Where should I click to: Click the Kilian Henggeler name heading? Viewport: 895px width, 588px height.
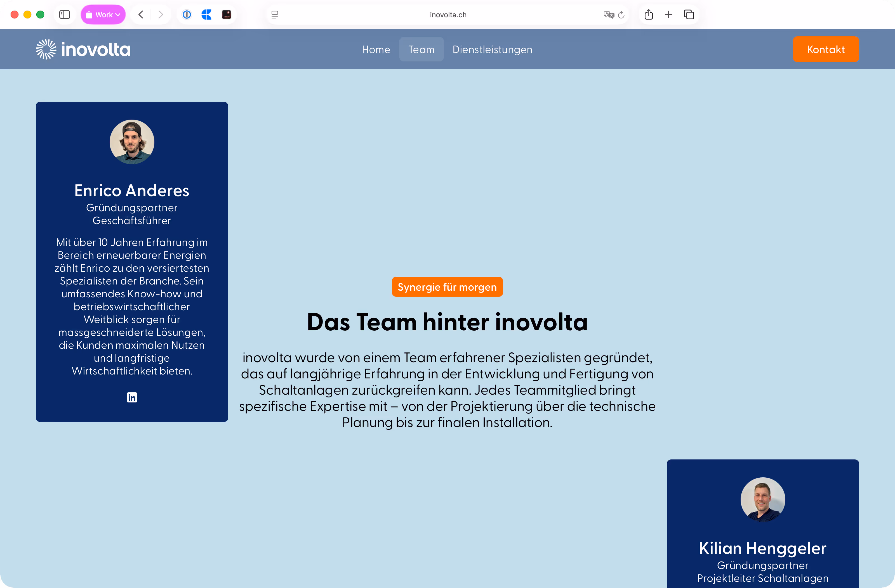763,548
